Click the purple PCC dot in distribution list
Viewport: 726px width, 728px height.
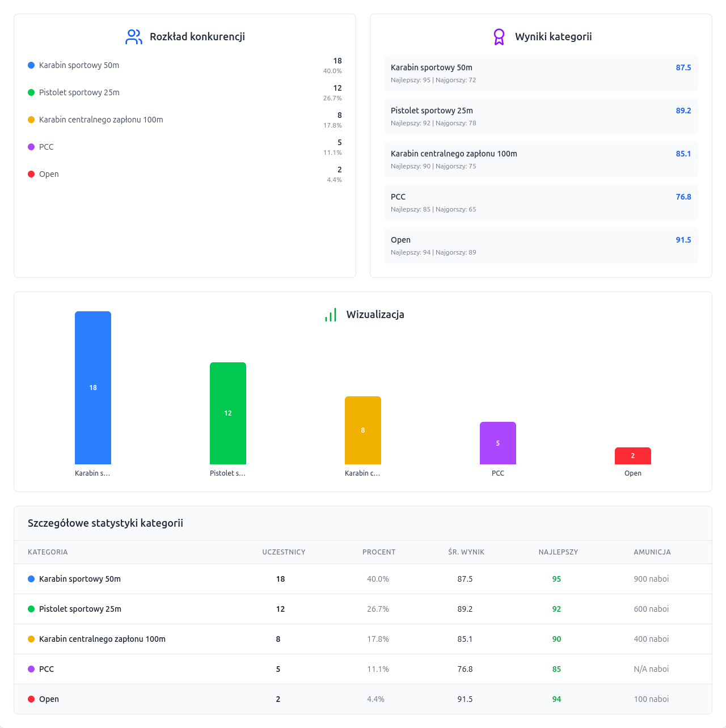pos(31,147)
